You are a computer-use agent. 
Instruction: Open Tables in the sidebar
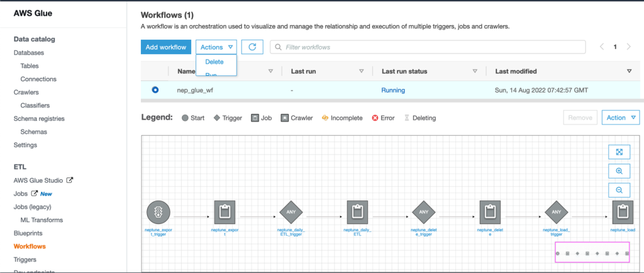(x=30, y=65)
